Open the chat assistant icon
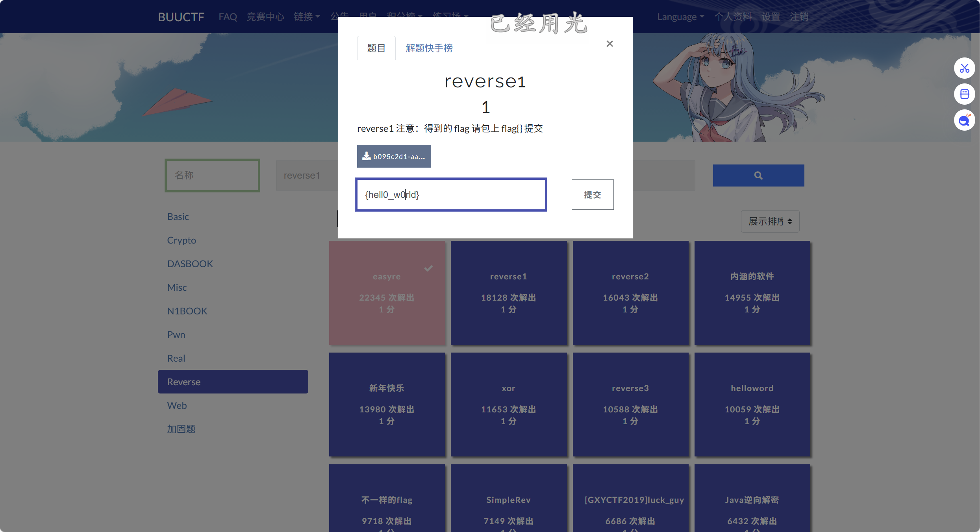This screenshot has height=532, width=980. (964, 120)
